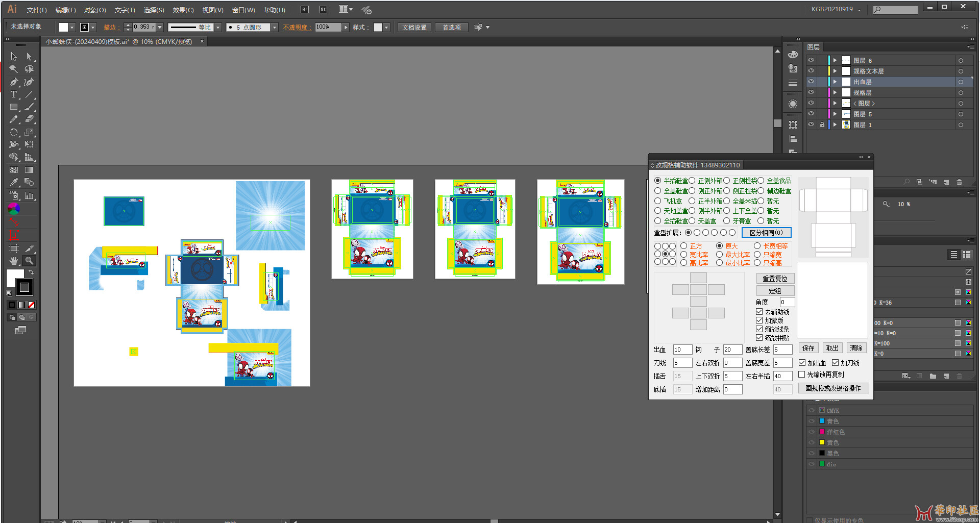Select the Artboard tool
Screen dimensions: 980x523
(x=14, y=248)
